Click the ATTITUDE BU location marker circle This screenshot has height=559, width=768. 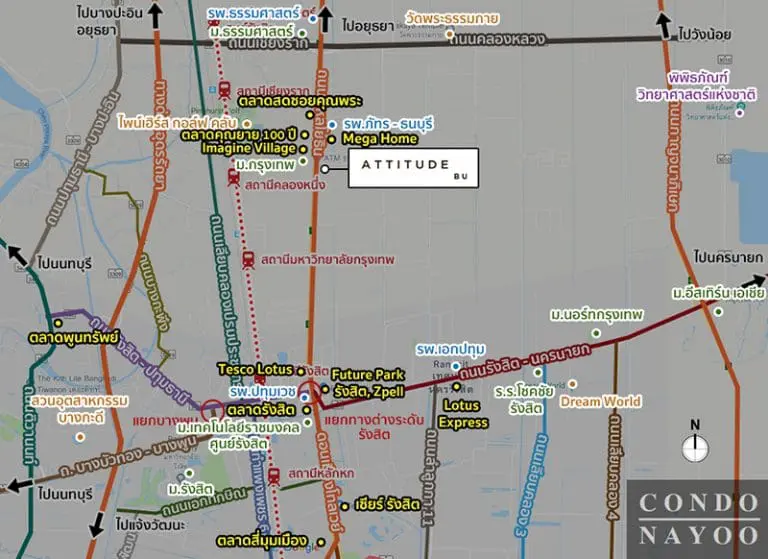coord(325,169)
